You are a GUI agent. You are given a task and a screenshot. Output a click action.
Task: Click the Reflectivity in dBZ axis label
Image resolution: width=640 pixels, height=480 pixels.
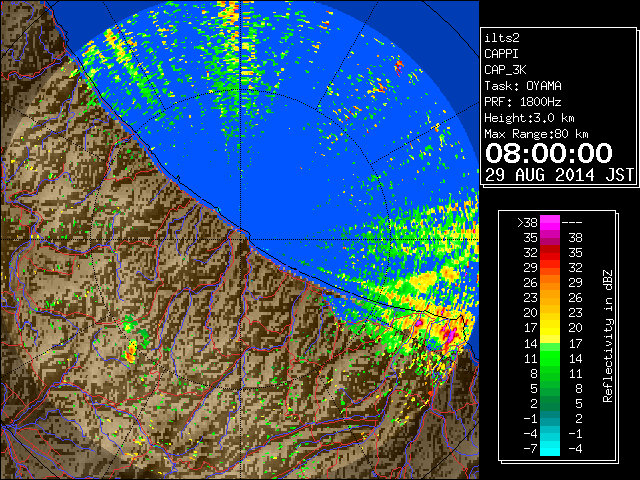coord(608,336)
